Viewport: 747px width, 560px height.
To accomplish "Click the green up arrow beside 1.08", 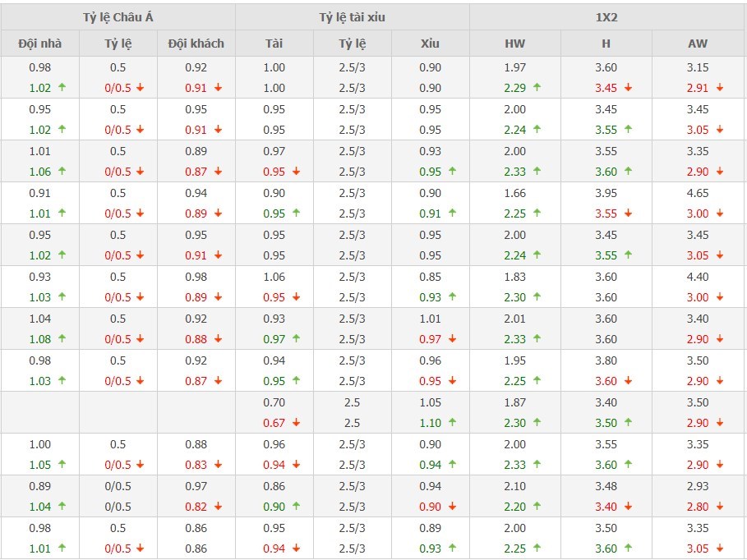I will 62,339.
